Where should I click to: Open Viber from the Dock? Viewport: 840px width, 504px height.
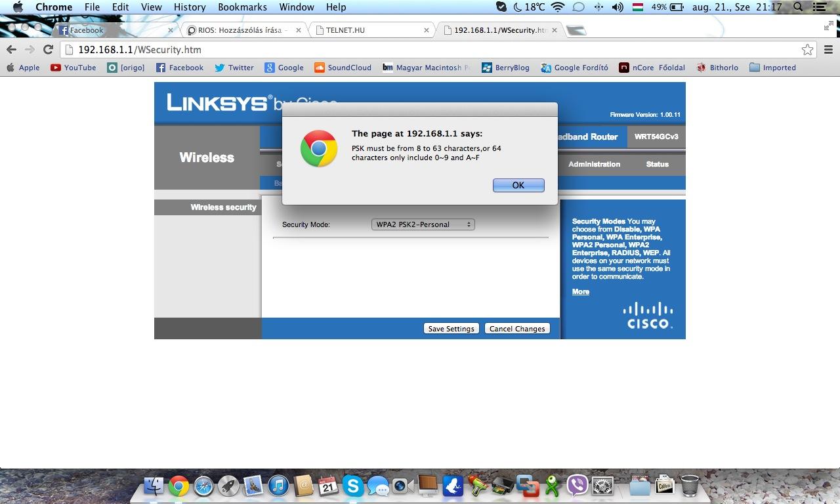coord(577,486)
